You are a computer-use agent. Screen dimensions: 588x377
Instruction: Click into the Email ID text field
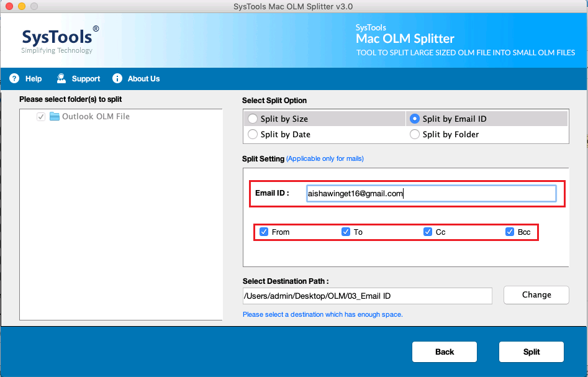[432, 194]
